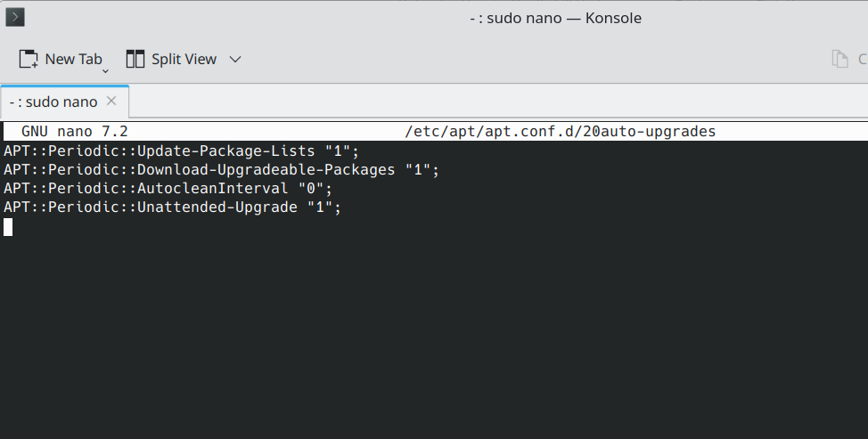The image size is (868, 439).
Task: Click the "1" value after Update-Package-Lists
Action: click(x=342, y=150)
